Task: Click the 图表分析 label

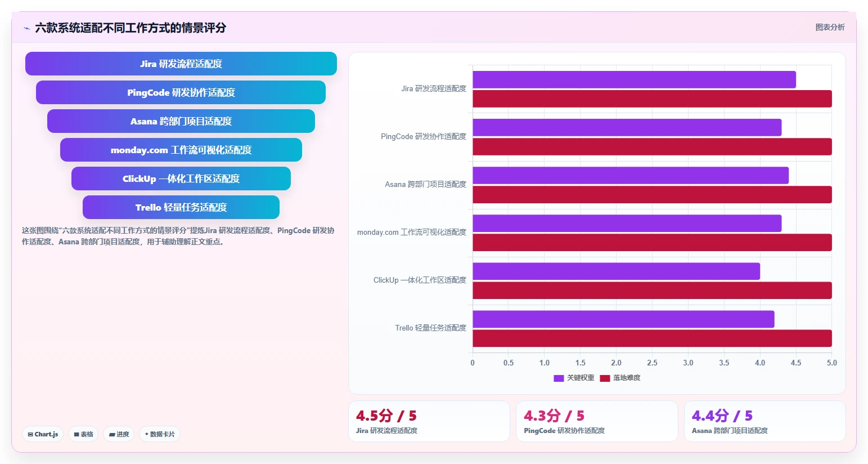Action: point(830,27)
